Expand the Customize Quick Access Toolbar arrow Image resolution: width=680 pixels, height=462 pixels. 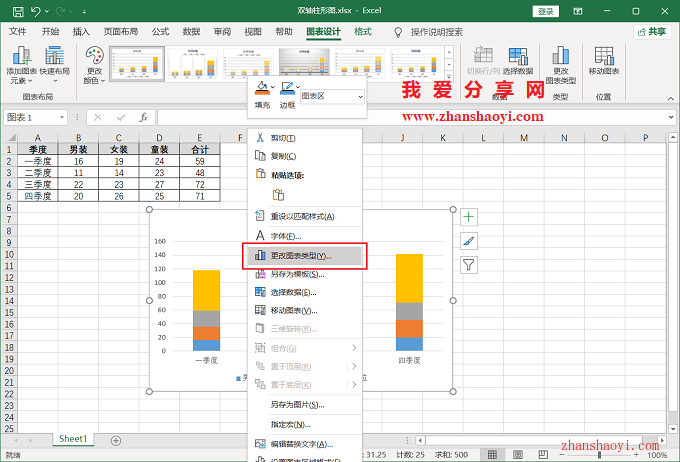click(x=84, y=12)
